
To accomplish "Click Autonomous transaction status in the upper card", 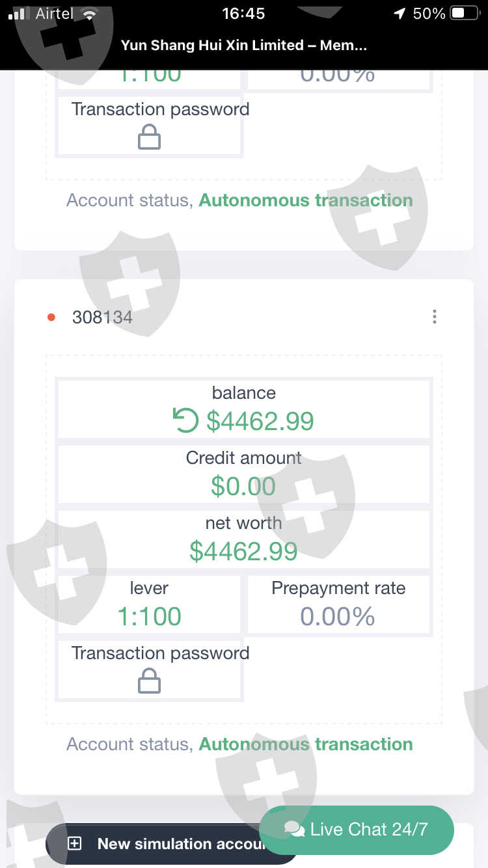I will (305, 200).
